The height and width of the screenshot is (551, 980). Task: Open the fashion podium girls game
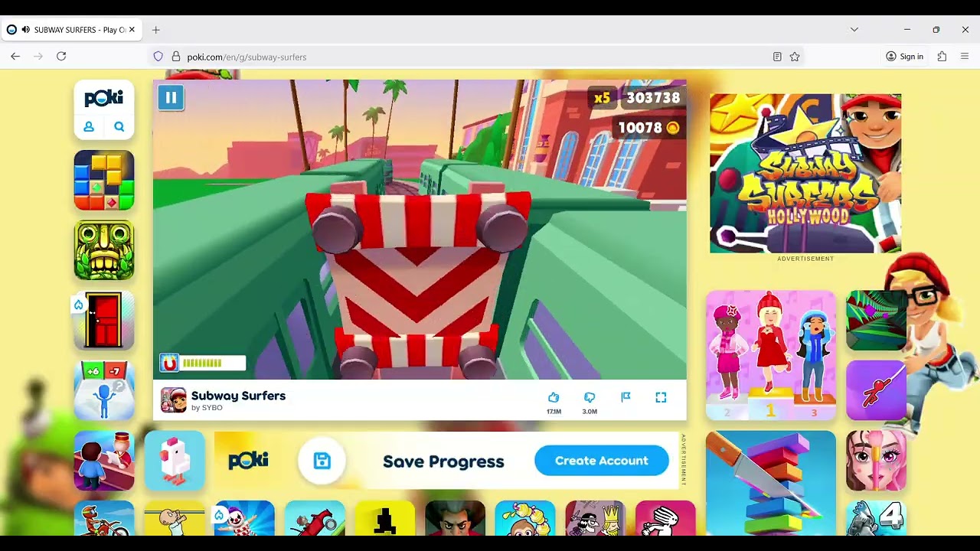tap(771, 355)
